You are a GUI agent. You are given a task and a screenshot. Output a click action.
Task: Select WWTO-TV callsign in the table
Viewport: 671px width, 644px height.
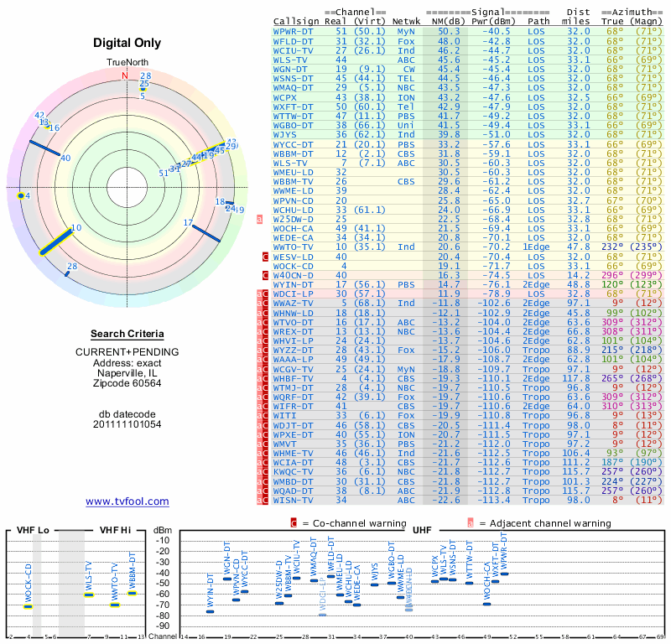[294, 247]
